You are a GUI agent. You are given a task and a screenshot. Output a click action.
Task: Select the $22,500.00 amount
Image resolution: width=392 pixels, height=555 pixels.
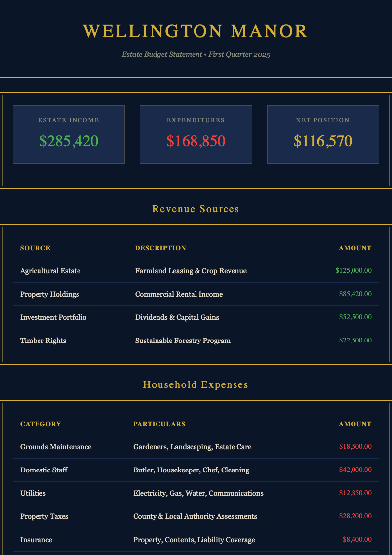(355, 340)
